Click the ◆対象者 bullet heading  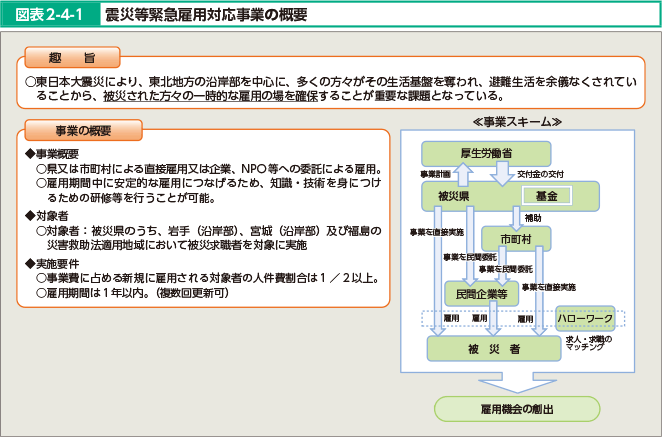(x=47, y=215)
